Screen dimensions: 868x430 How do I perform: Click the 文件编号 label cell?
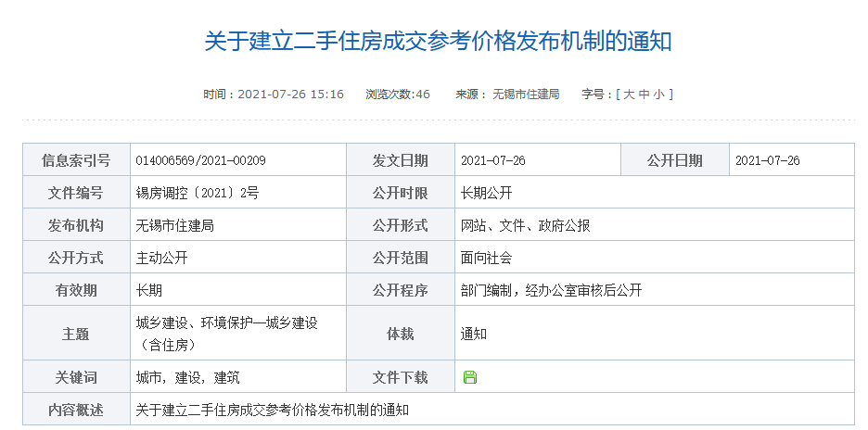76,193
